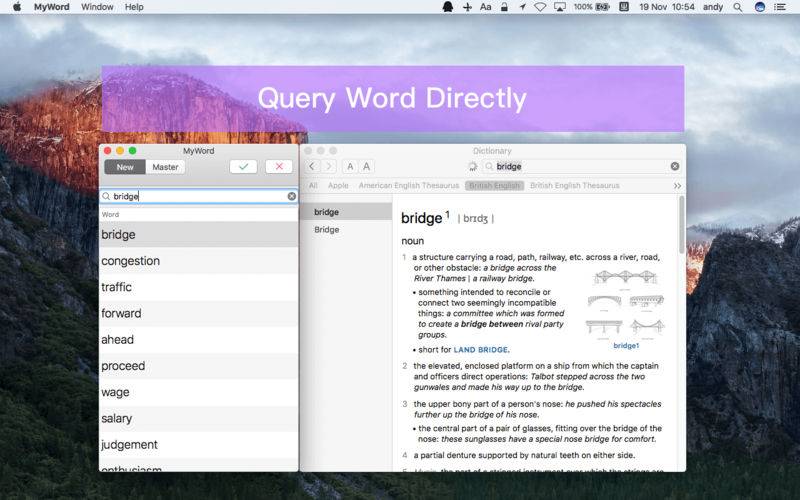
Task: Select 'congestion' in the word list
Action: (x=199, y=261)
